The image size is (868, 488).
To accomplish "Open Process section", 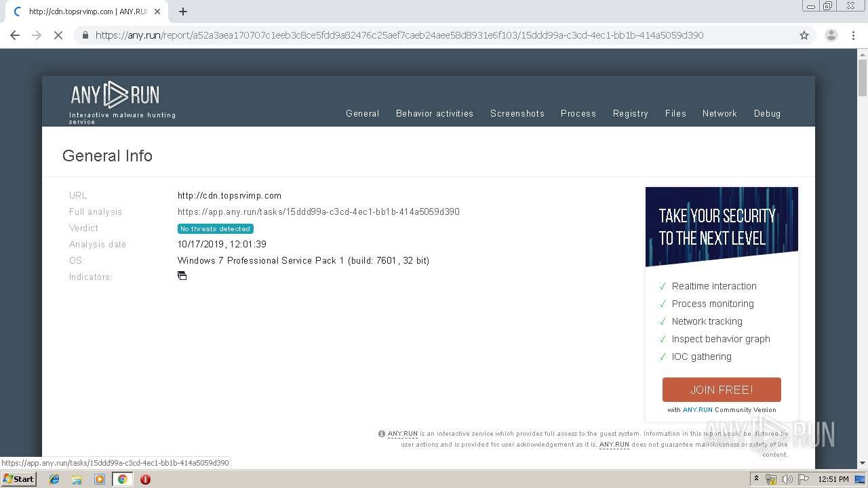I will 578,114.
